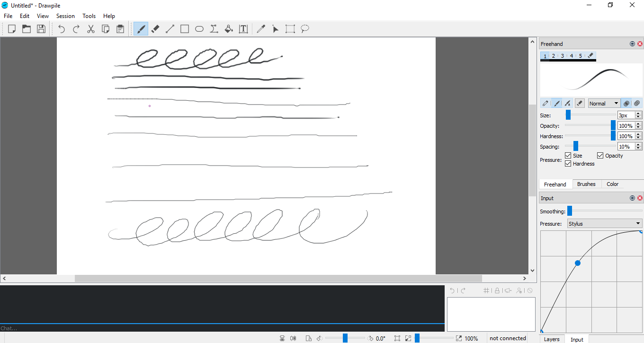The image size is (644, 343).
Task: Select the Flood Fill tool
Action: [x=229, y=29]
